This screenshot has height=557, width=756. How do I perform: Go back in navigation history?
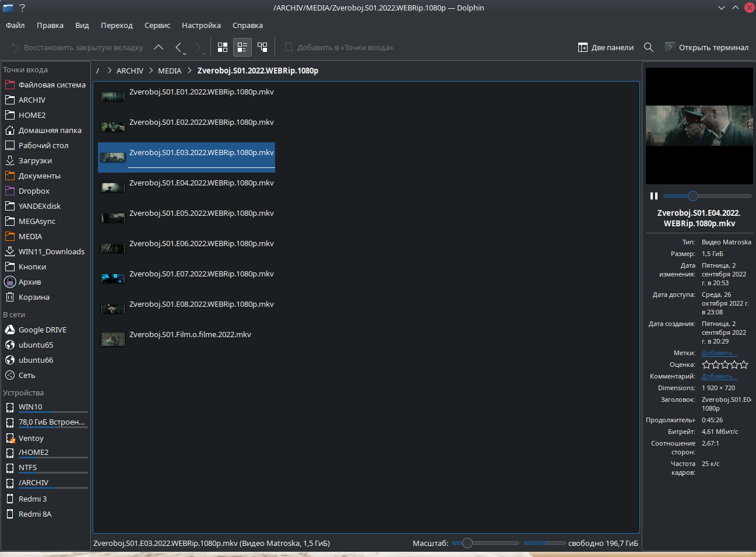tap(180, 47)
